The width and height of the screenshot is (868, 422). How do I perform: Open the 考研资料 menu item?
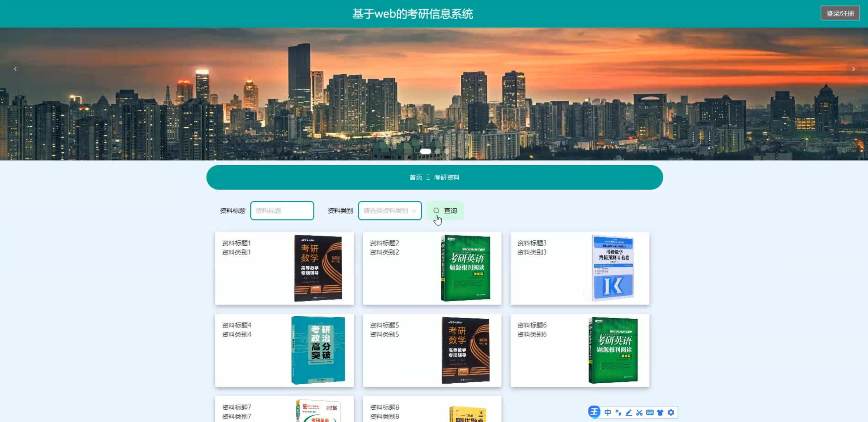tap(447, 177)
